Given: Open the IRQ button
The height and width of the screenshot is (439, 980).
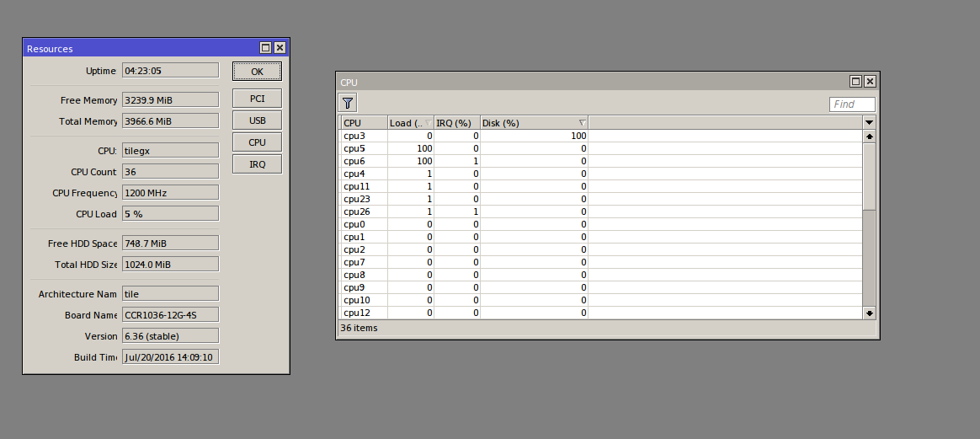Looking at the screenshot, I should tap(257, 163).
